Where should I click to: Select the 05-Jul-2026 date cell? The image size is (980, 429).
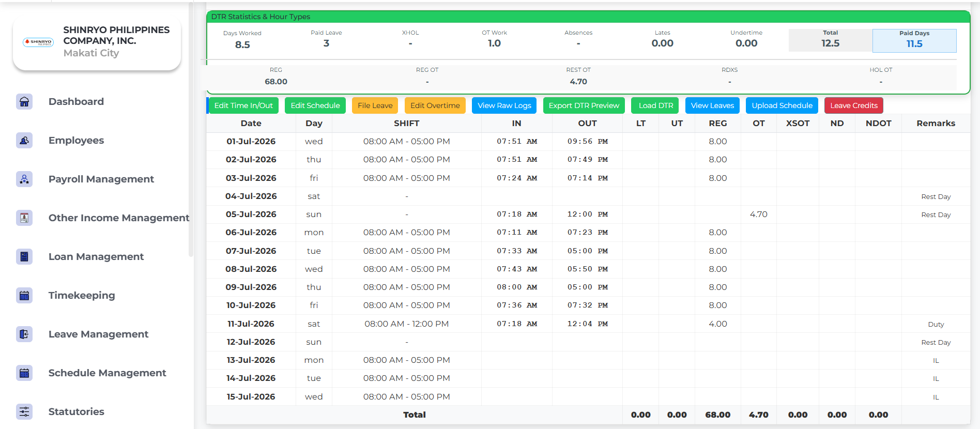coord(251,214)
